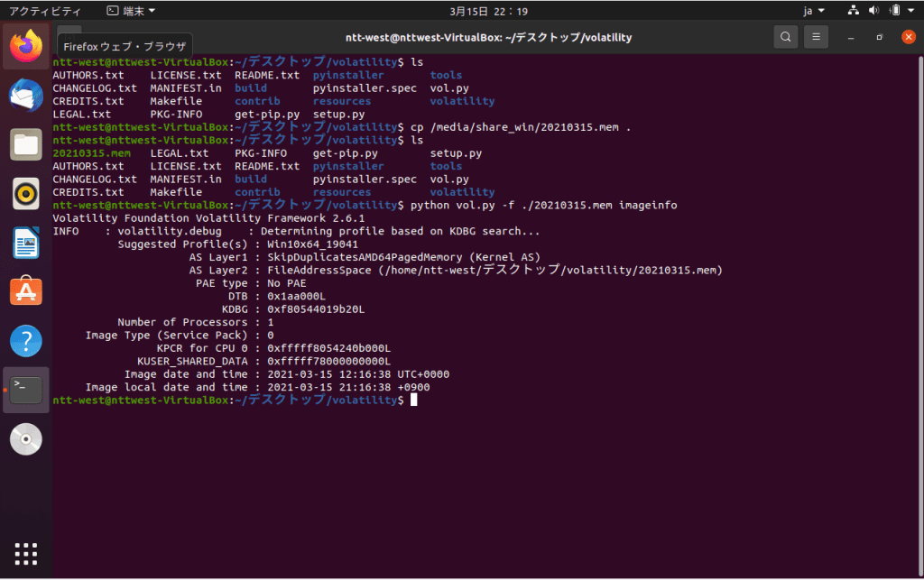Image resolution: width=924 pixels, height=580 pixels.
Task: Open Ubuntu Software store icon
Action: coord(26,291)
